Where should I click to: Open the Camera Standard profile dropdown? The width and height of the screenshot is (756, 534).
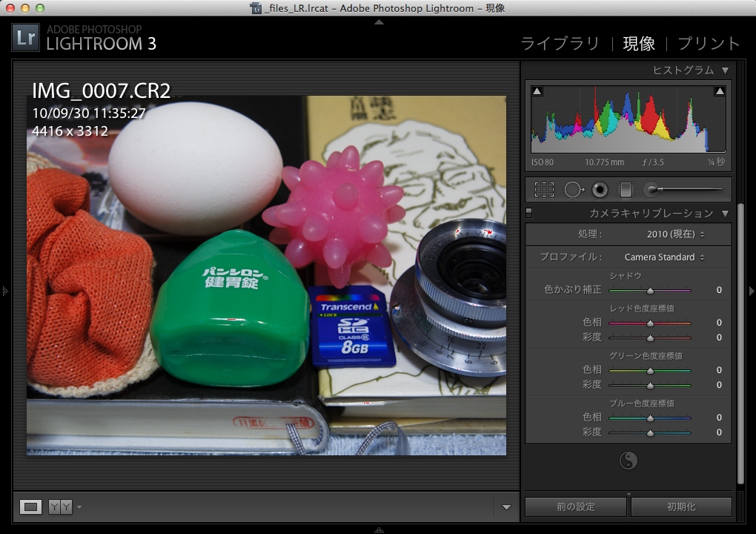(x=664, y=257)
